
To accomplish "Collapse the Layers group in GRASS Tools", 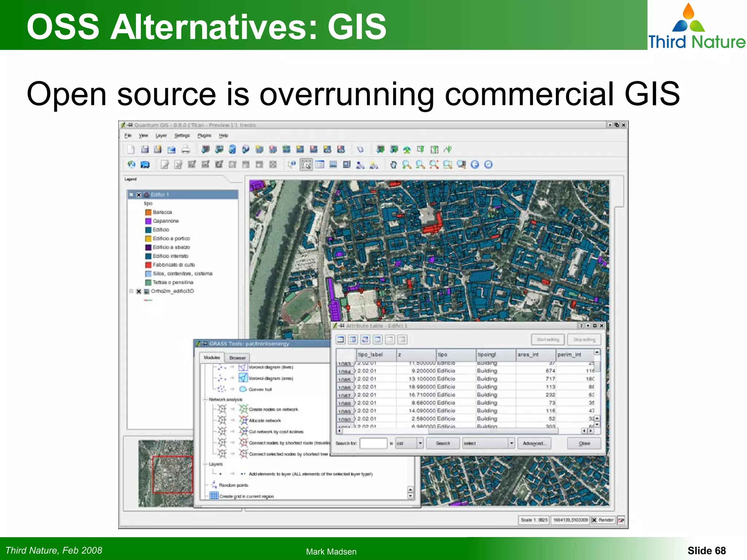I will tap(205, 464).
